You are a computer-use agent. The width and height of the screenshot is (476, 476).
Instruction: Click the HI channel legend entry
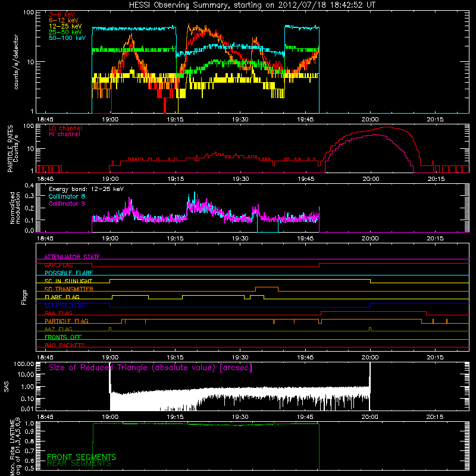pyautogui.click(x=64, y=134)
